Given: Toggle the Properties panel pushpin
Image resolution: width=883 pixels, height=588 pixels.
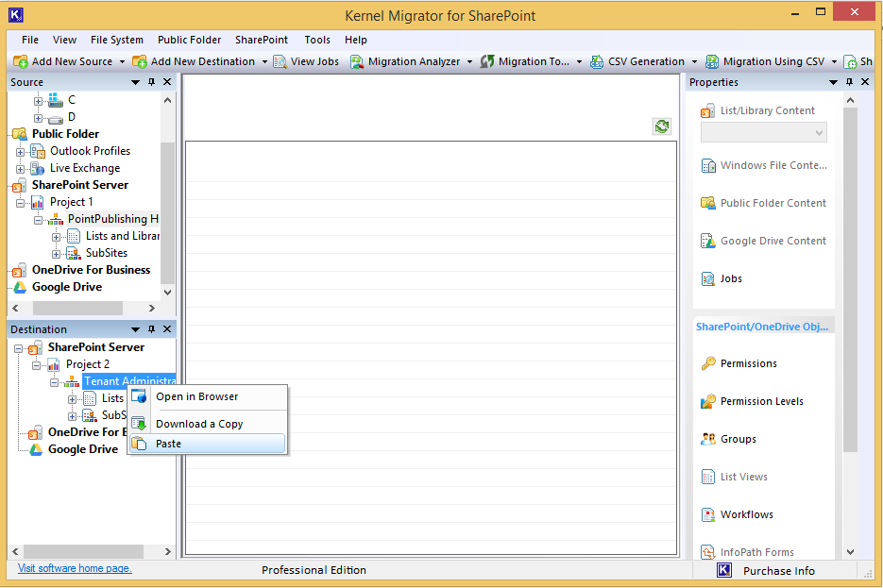Looking at the screenshot, I should click(x=849, y=82).
